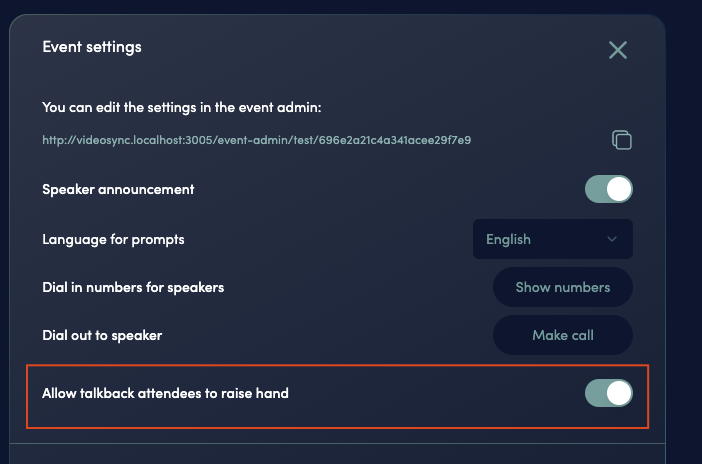Click the Language for prompts label

coord(113,239)
